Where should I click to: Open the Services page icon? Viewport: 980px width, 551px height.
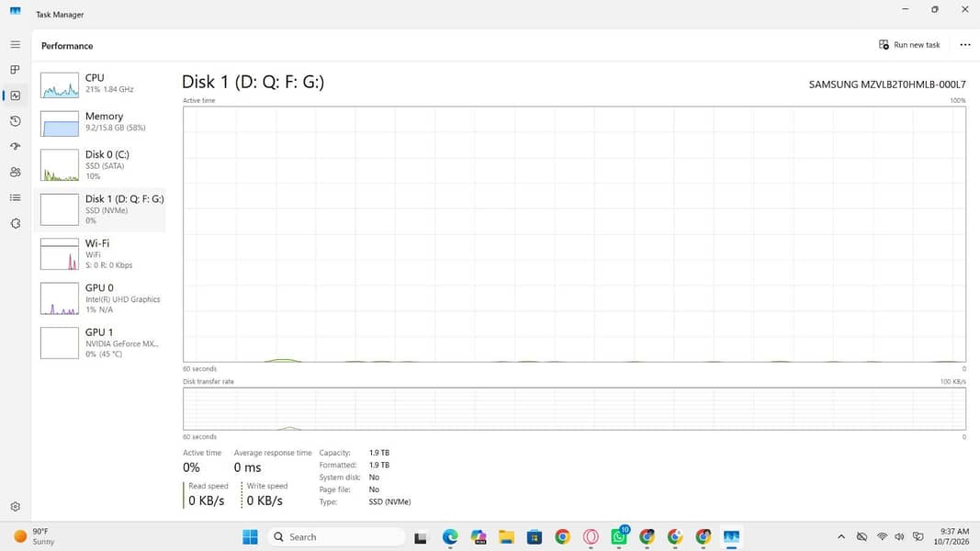click(15, 223)
